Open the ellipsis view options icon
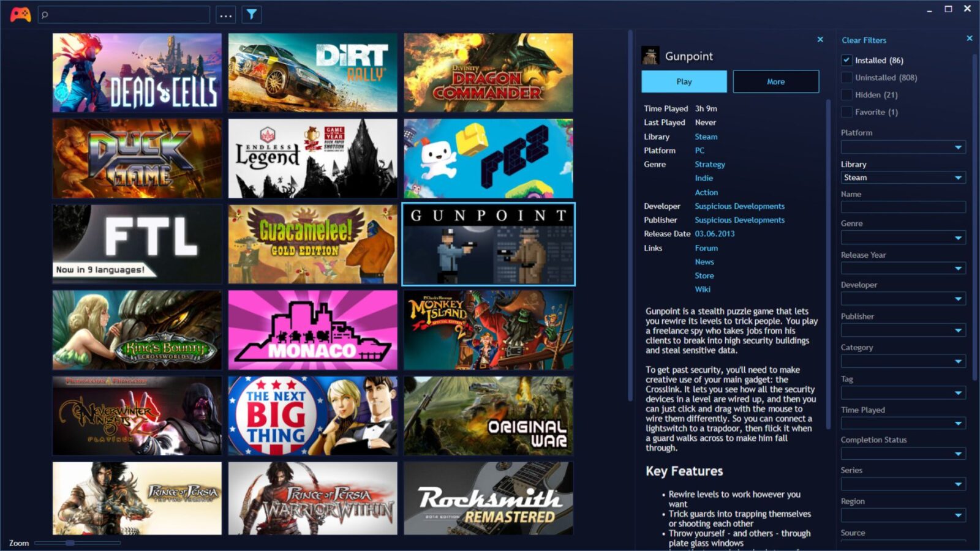Viewport: 980px width, 551px height. click(225, 13)
